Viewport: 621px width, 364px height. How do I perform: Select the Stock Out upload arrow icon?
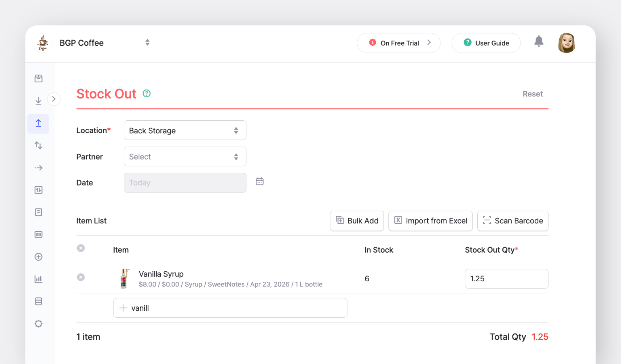(x=38, y=123)
